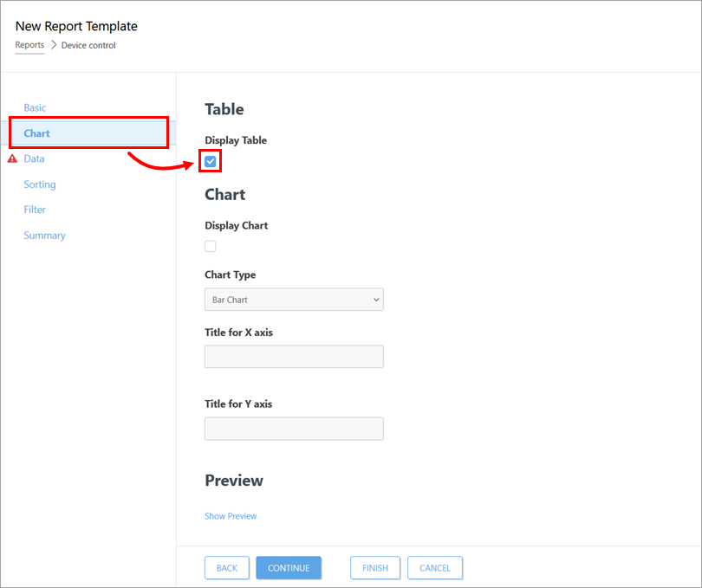Select the Chart section in sidebar

click(37, 133)
